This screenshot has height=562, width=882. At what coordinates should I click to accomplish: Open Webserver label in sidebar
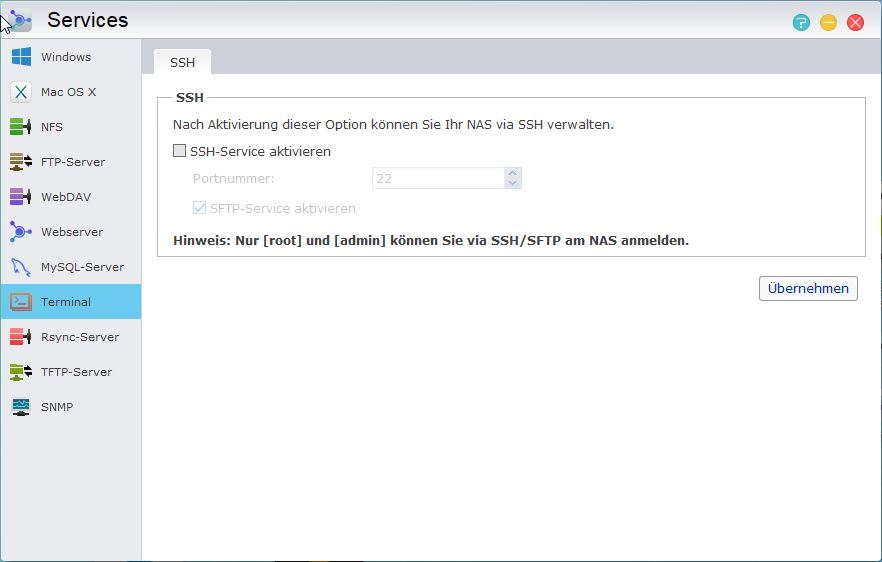pyautogui.click(x=72, y=232)
